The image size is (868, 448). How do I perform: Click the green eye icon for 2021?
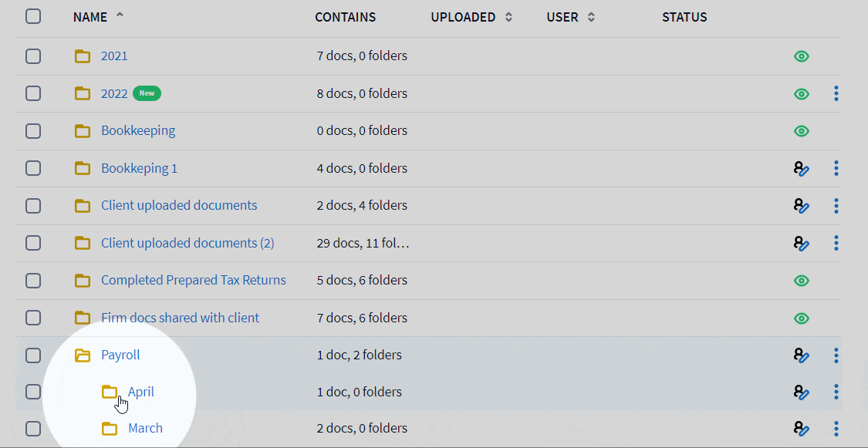pos(802,56)
